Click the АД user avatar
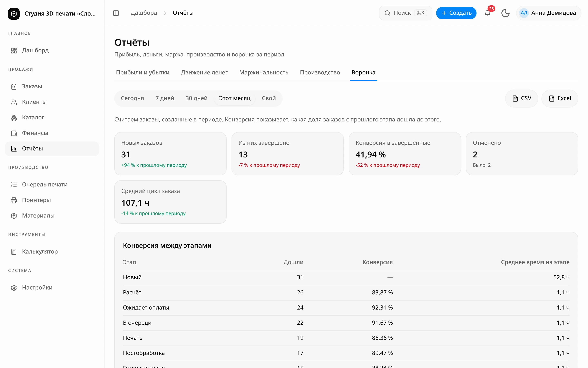The height and width of the screenshot is (368, 588). click(x=524, y=13)
